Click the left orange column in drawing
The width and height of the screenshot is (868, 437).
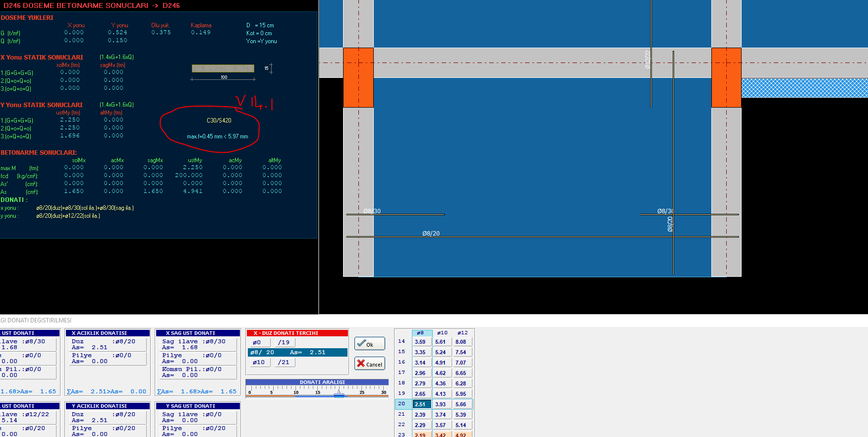tap(358, 77)
